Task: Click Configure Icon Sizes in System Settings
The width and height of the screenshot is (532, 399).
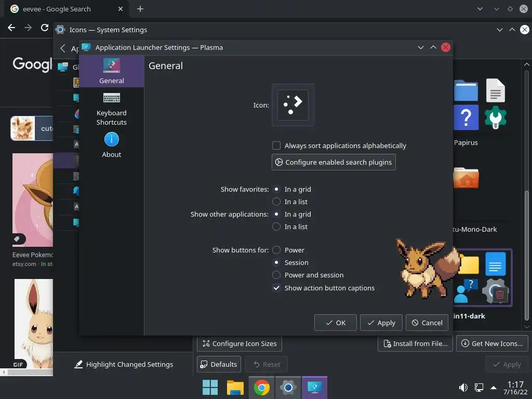Action: click(x=240, y=344)
